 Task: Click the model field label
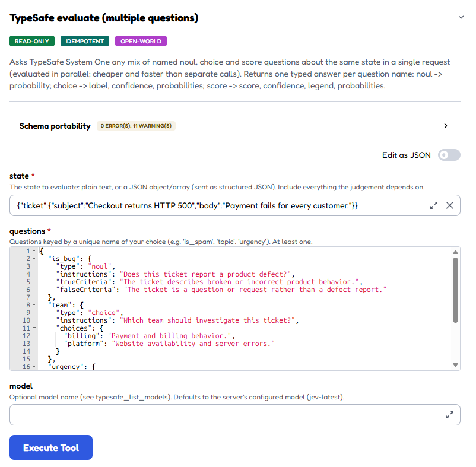click(x=21, y=386)
